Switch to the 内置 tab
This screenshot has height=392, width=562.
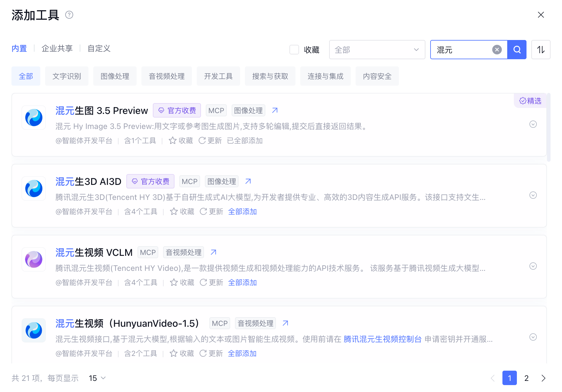19,48
